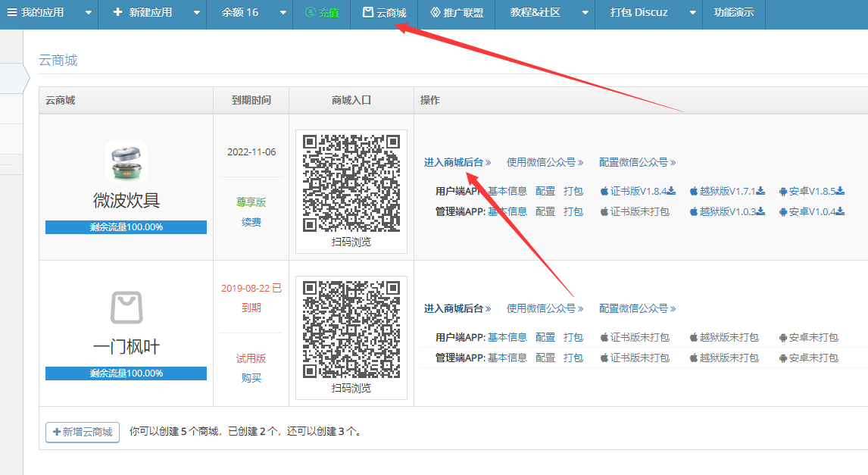Viewport: 868px width, 475px height.
Task: Expand the 我的应用 dropdown arrow
Action: (x=88, y=13)
